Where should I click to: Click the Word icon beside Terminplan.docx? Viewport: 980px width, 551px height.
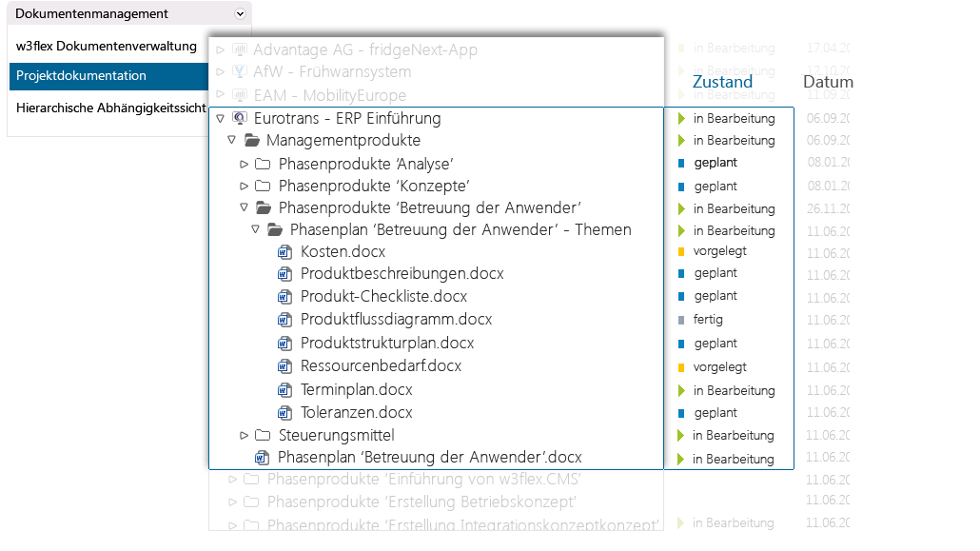point(284,390)
